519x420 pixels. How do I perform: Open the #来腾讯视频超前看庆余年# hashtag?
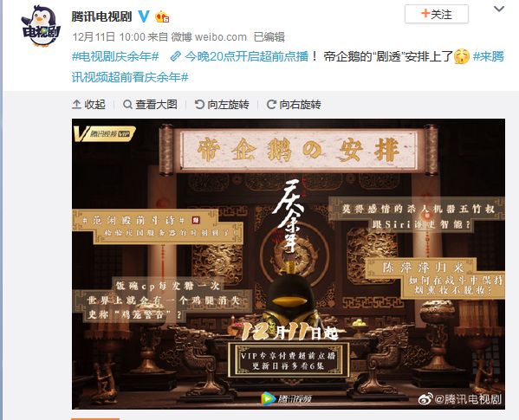point(288,67)
